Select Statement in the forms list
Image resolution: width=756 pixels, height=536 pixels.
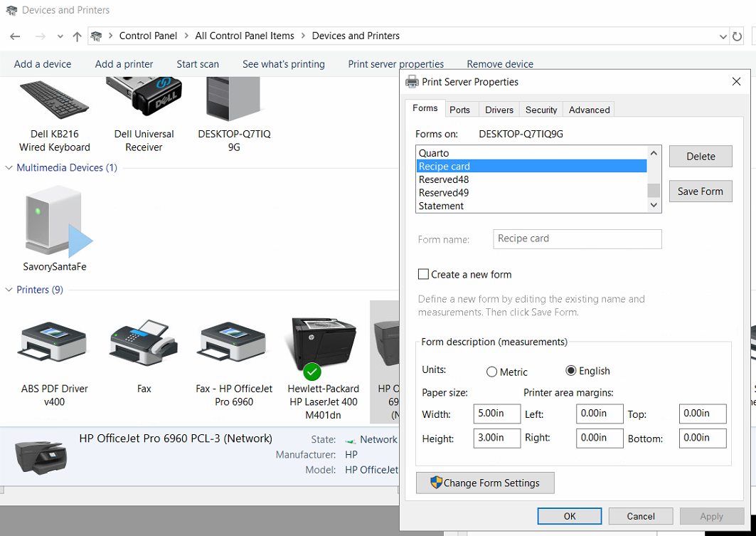tap(531, 206)
